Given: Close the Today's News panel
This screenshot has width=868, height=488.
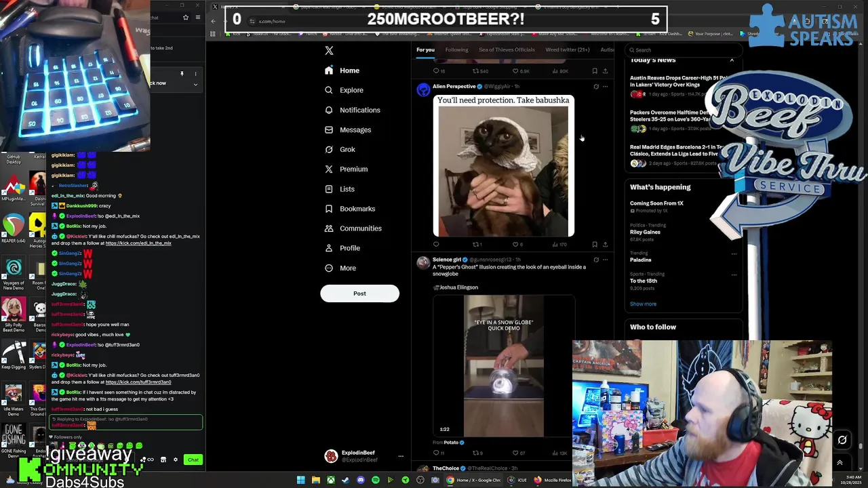Looking at the screenshot, I should tap(732, 60).
